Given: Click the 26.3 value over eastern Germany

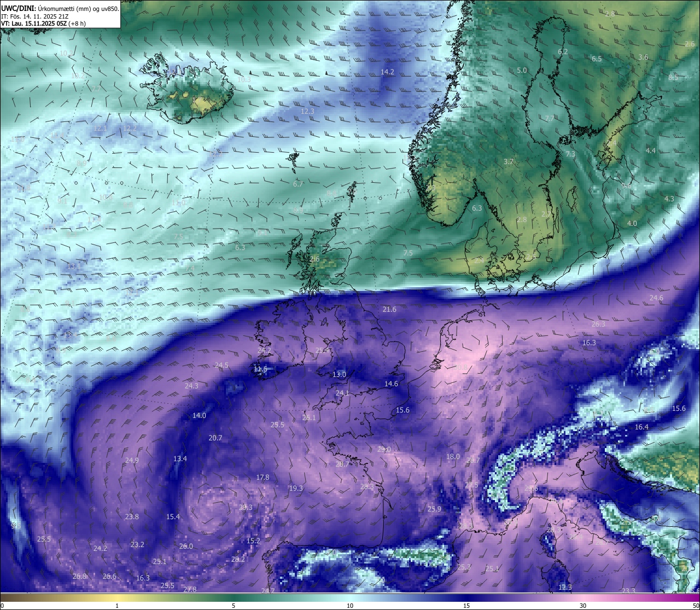Looking at the screenshot, I should pyautogui.click(x=598, y=324).
